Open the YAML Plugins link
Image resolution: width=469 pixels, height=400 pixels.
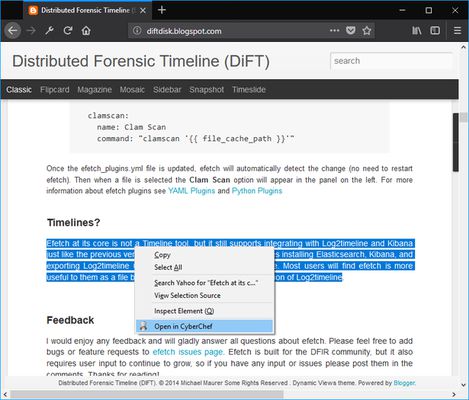pos(191,191)
